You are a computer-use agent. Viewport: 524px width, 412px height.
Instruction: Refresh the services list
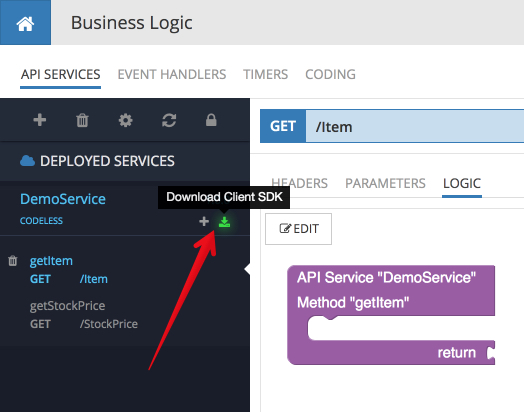coord(169,120)
